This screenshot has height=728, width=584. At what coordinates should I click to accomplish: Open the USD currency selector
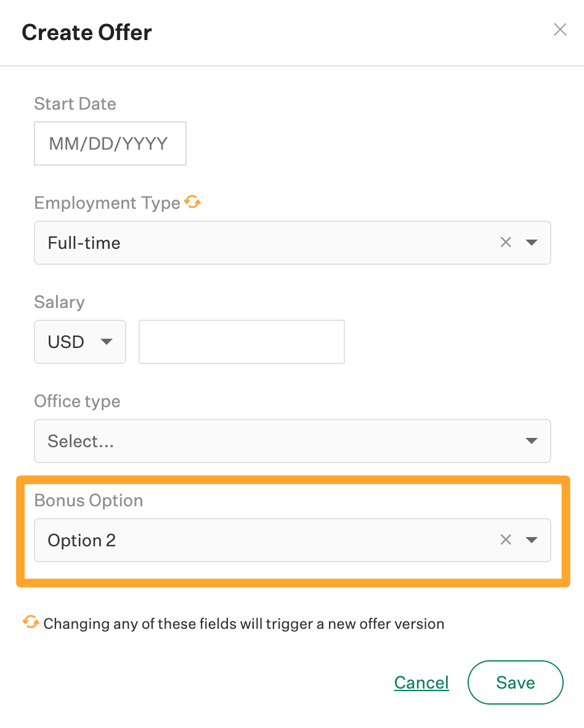pyautogui.click(x=79, y=341)
